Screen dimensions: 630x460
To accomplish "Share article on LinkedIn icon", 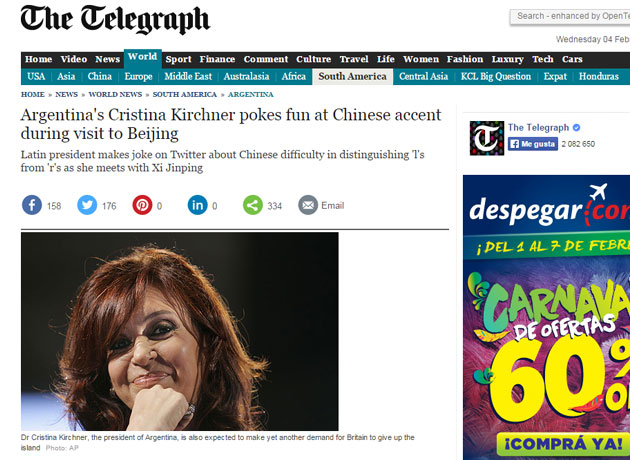I will click(197, 205).
